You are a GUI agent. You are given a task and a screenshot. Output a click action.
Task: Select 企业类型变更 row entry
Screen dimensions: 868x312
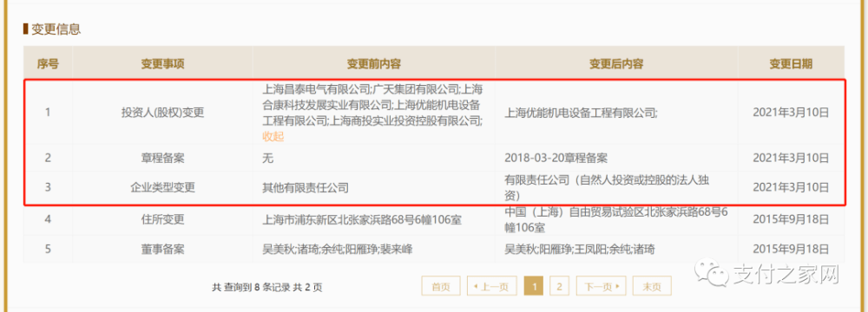point(163,187)
